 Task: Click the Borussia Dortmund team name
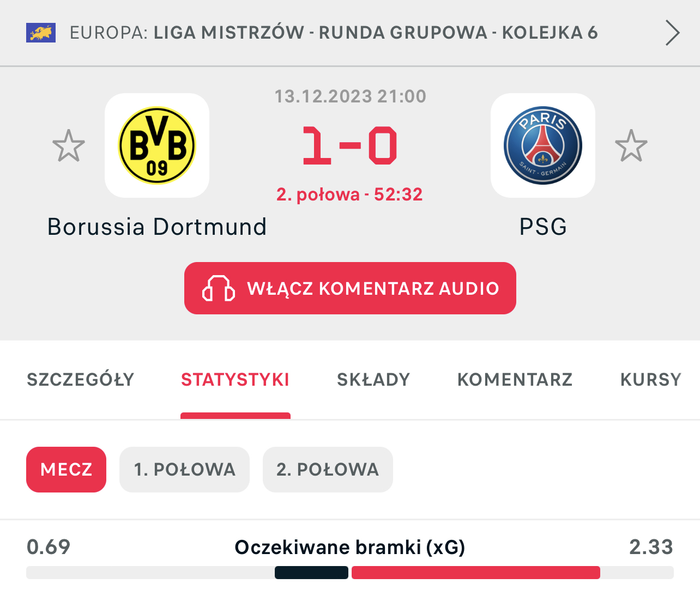[x=157, y=227]
